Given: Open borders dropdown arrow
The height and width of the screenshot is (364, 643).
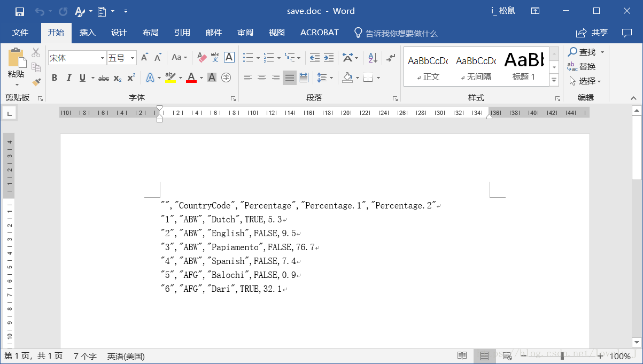Looking at the screenshot, I should coord(378,78).
